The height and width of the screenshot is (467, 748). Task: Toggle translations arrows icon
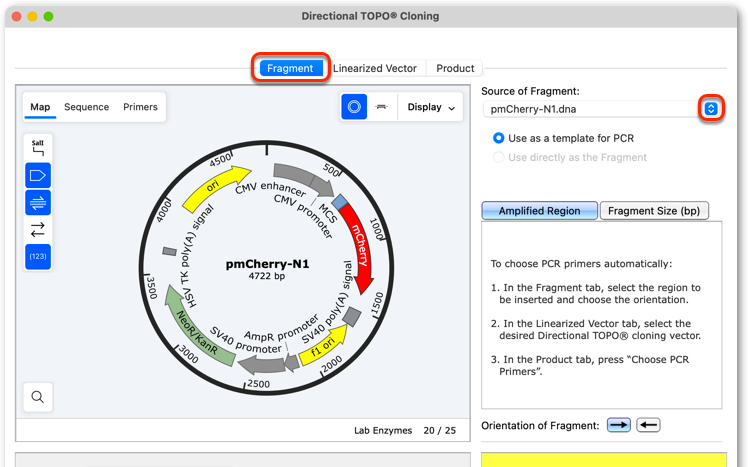click(x=38, y=229)
